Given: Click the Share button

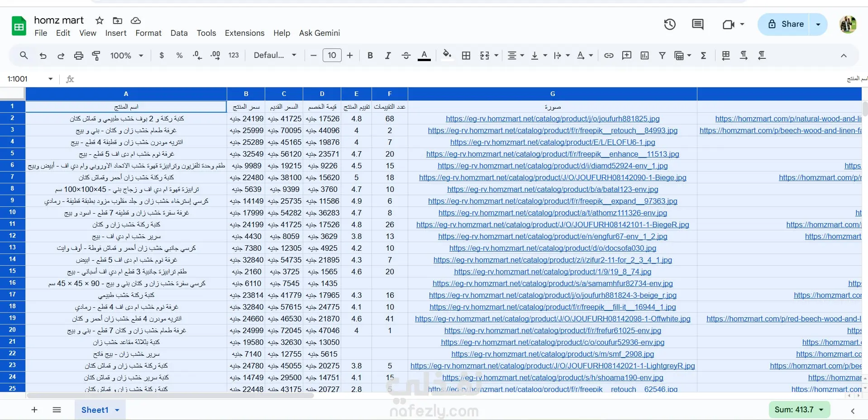Looking at the screenshot, I should point(786,24).
